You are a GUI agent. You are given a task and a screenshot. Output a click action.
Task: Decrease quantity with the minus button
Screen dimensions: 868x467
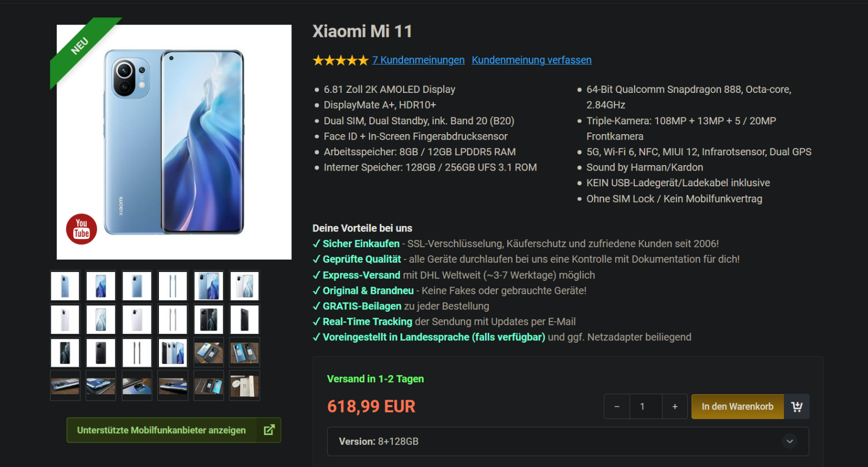point(617,407)
